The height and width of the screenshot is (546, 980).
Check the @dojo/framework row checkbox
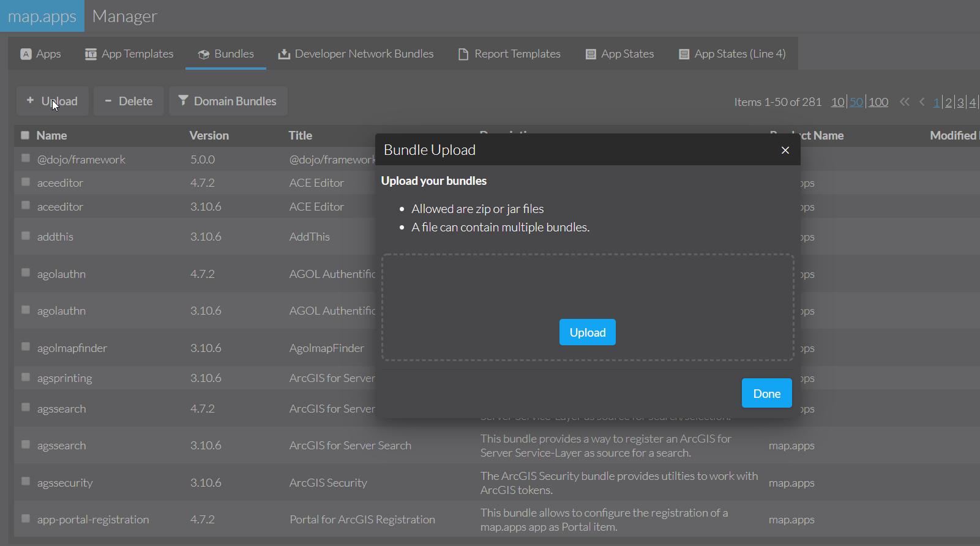(26, 159)
